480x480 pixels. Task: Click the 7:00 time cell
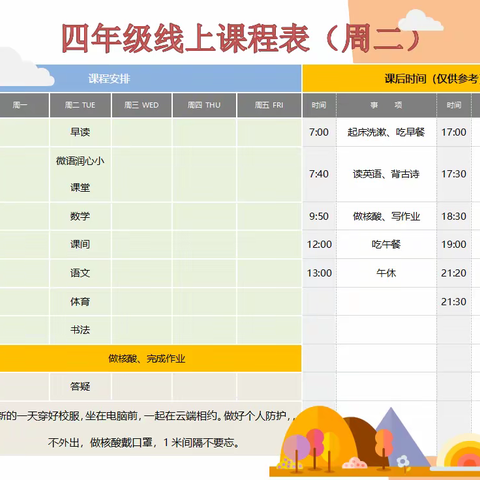[x=319, y=132]
